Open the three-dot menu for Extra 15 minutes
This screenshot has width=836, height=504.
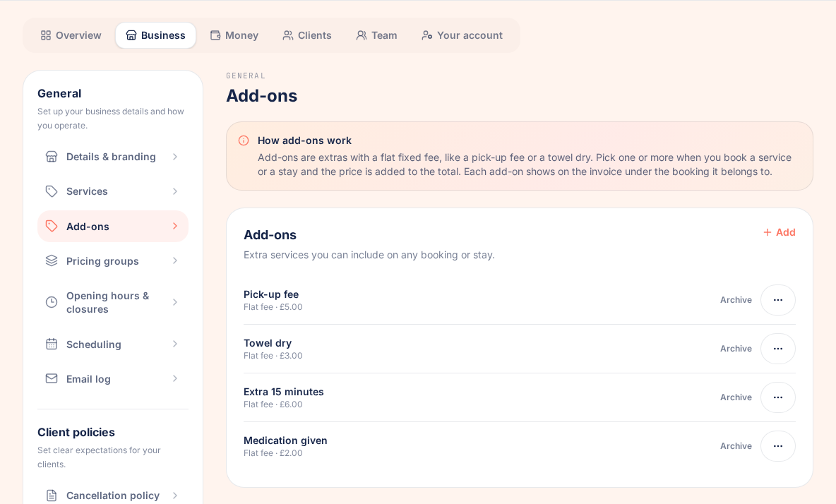778,397
